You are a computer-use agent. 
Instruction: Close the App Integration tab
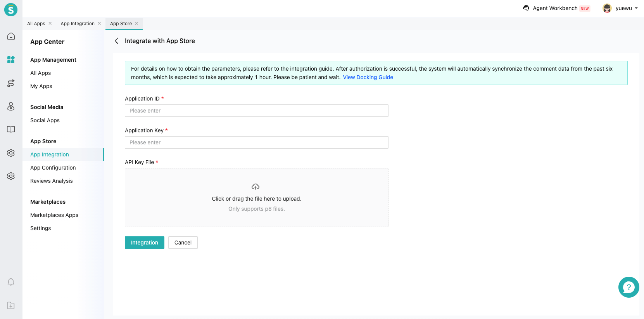coord(99,23)
